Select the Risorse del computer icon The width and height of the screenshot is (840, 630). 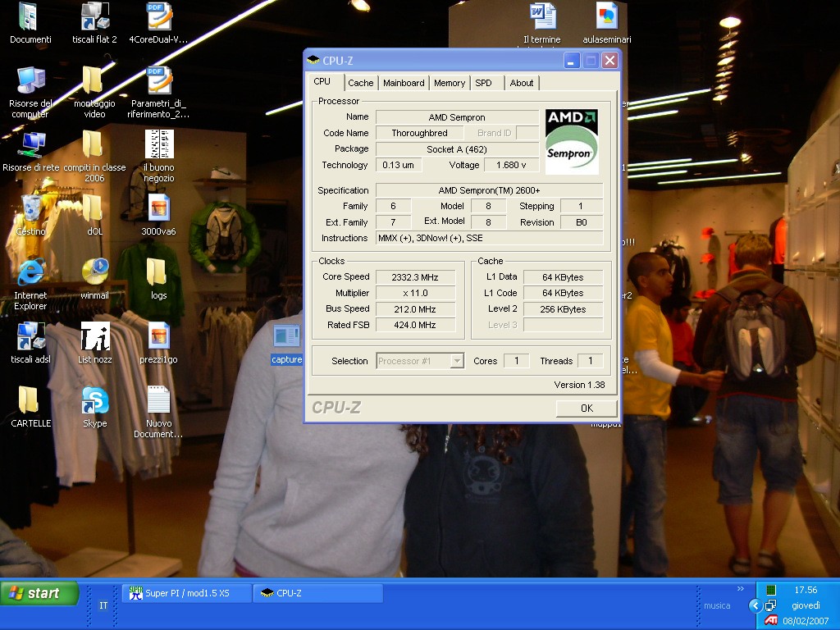click(30, 92)
